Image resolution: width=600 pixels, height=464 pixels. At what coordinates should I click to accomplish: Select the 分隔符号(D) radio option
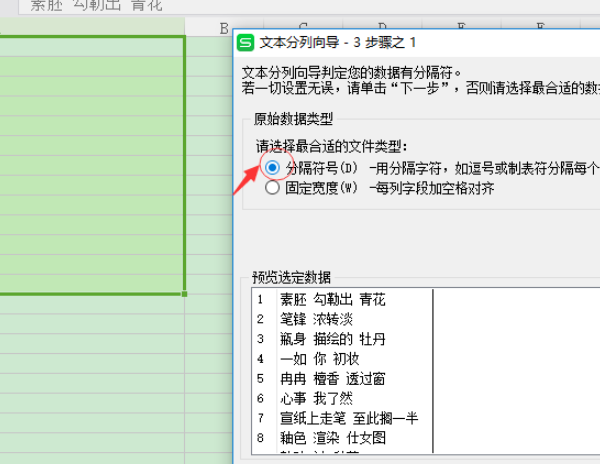272,168
